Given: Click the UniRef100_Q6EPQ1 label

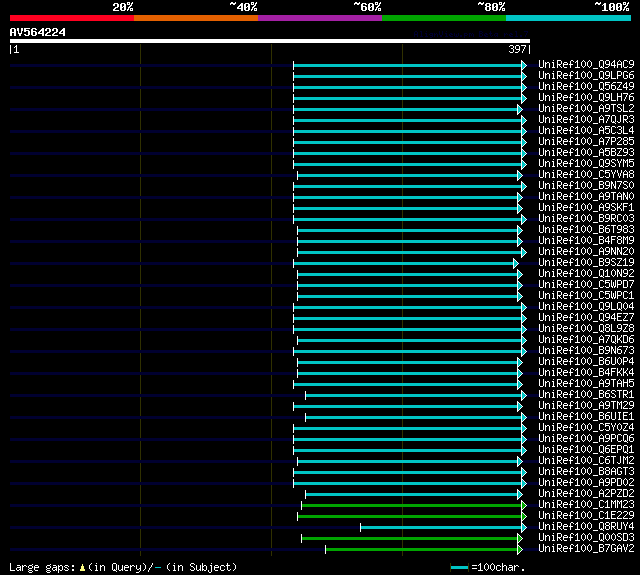Looking at the screenshot, I should (586, 450).
